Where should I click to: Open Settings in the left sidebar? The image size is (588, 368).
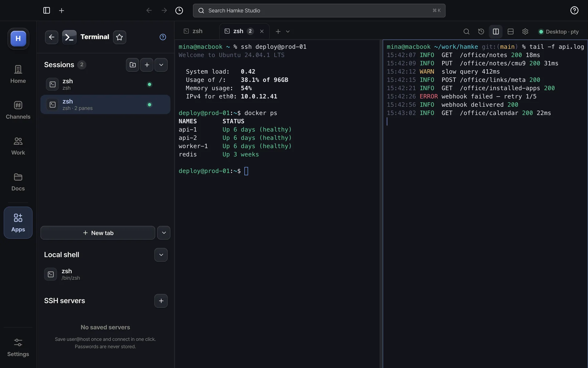tap(18, 347)
